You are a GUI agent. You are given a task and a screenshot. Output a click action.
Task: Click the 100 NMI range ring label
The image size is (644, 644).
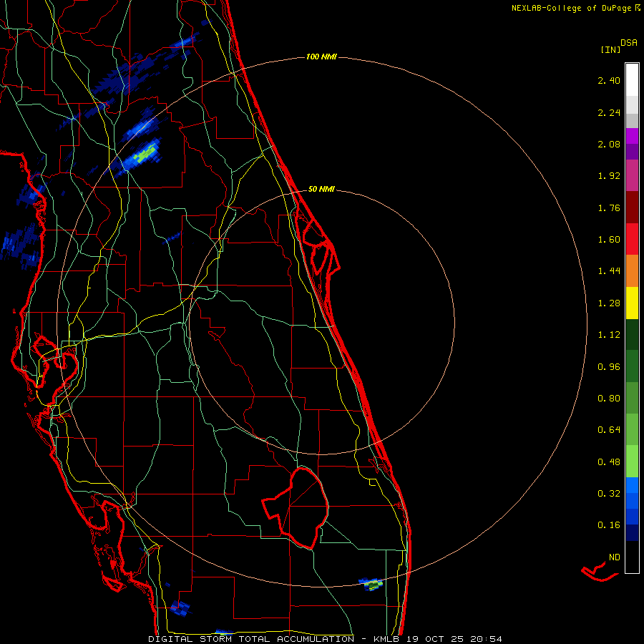point(321,57)
